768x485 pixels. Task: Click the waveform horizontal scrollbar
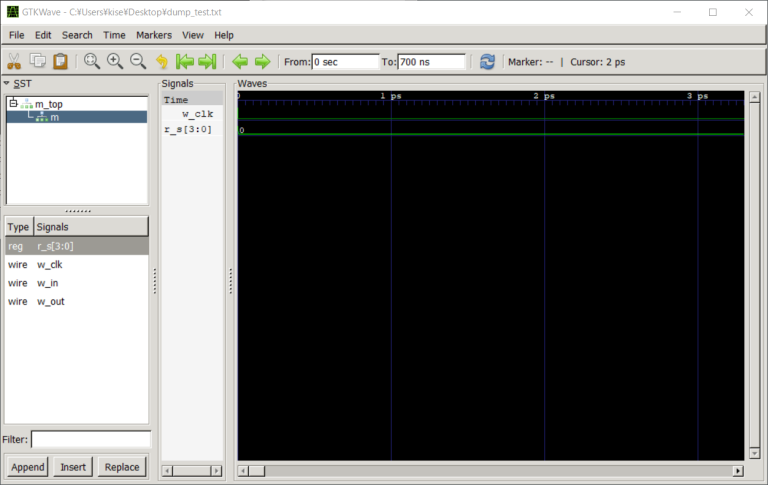pos(490,470)
